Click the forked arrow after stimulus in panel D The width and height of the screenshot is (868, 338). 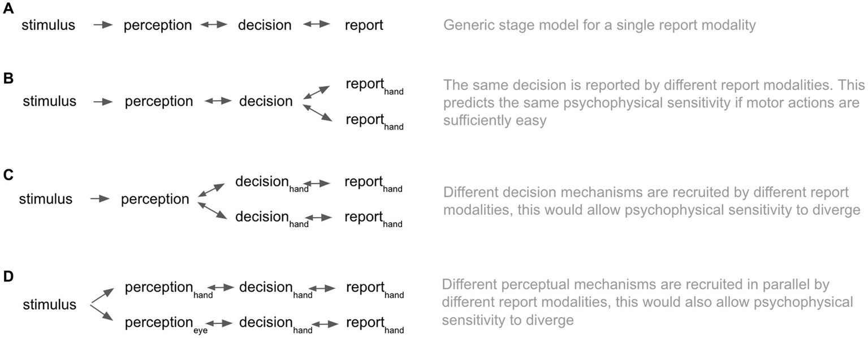point(103,305)
